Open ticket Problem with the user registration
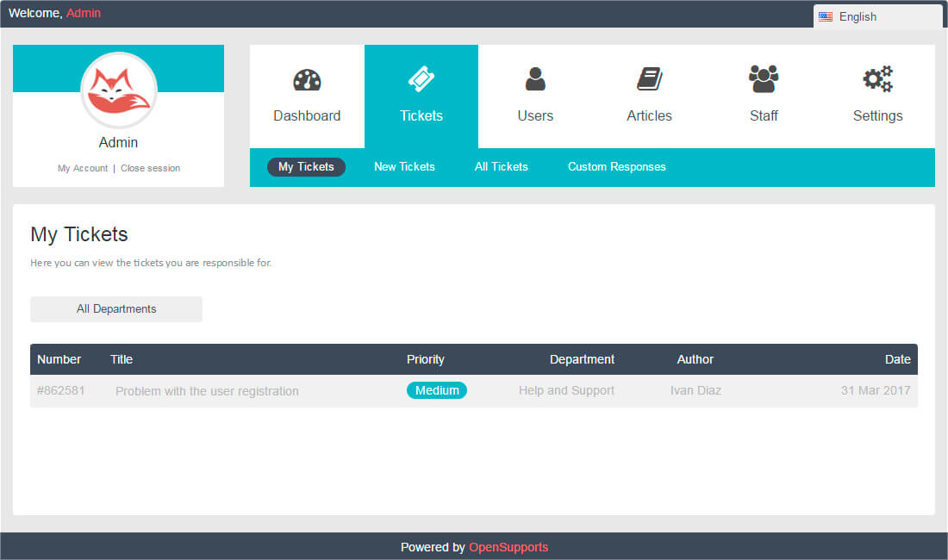The image size is (948, 560). pos(207,390)
